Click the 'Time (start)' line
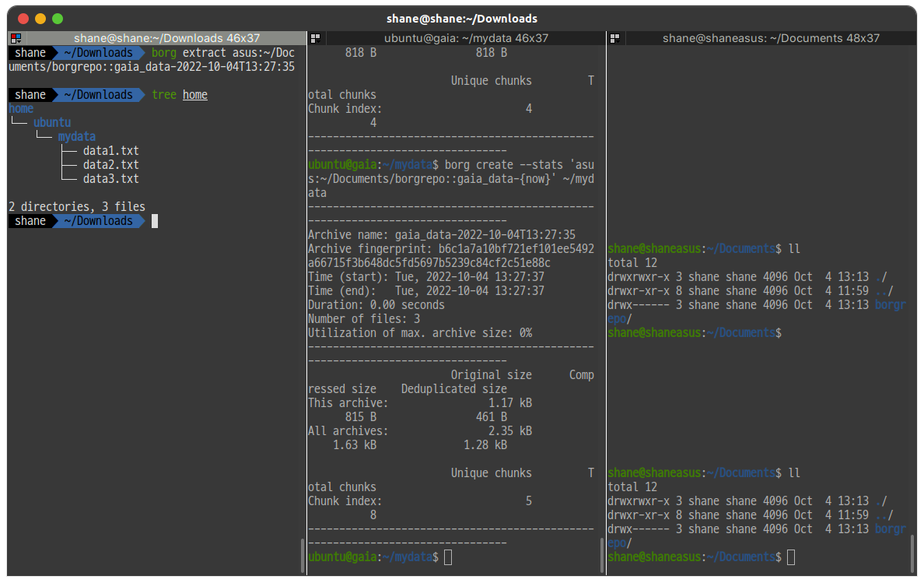The width and height of the screenshot is (924, 583). pyautogui.click(x=426, y=277)
